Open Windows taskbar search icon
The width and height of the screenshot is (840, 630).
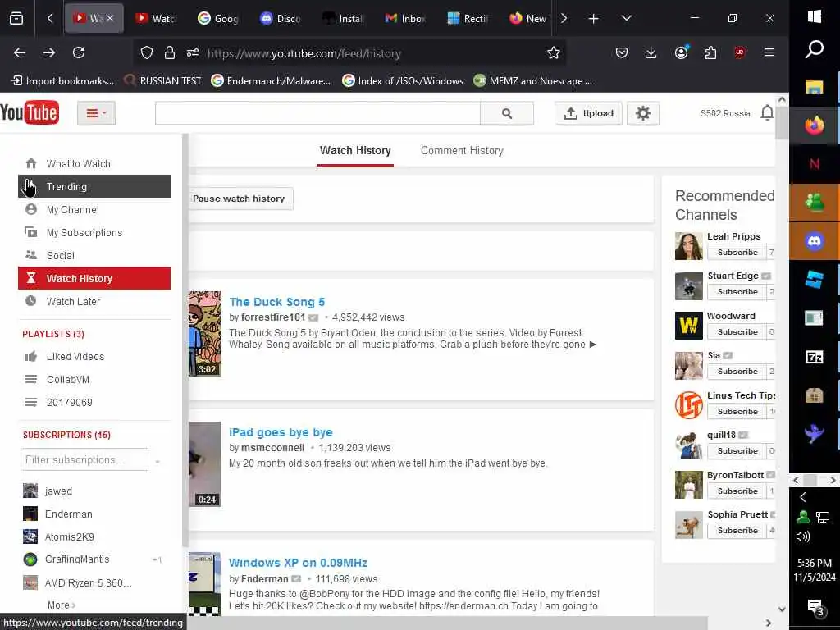(x=815, y=50)
